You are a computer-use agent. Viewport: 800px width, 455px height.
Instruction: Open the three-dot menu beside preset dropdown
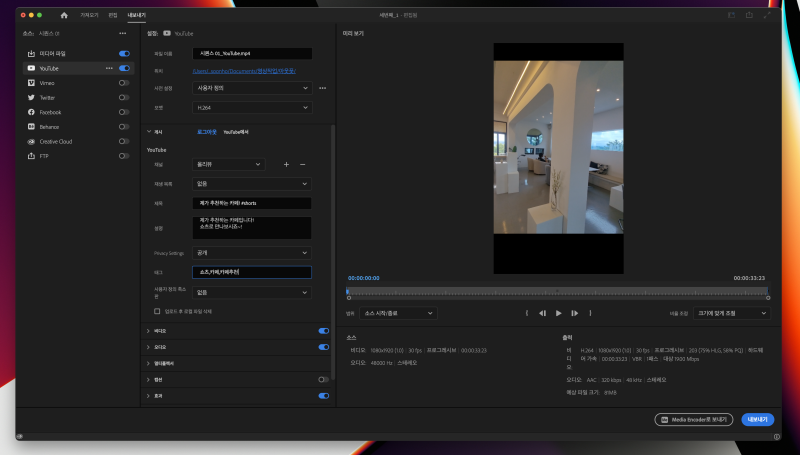[323, 88]
